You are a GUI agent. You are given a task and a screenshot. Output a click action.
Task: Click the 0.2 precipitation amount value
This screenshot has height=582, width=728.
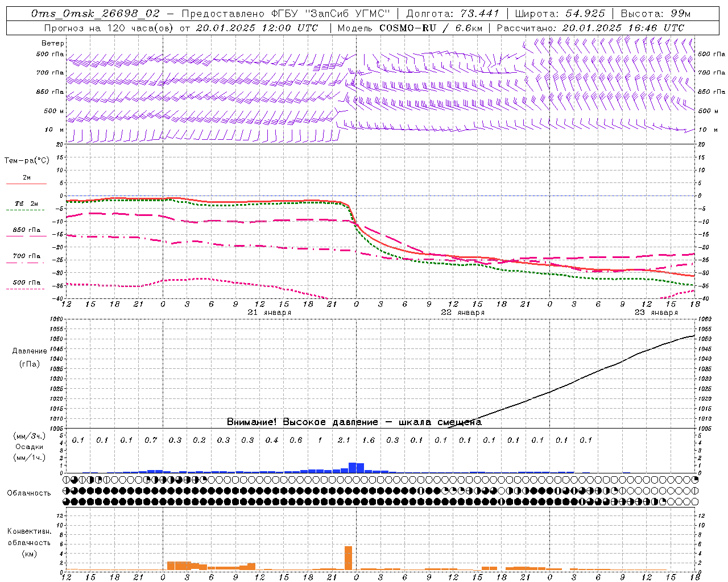(199, 440)
